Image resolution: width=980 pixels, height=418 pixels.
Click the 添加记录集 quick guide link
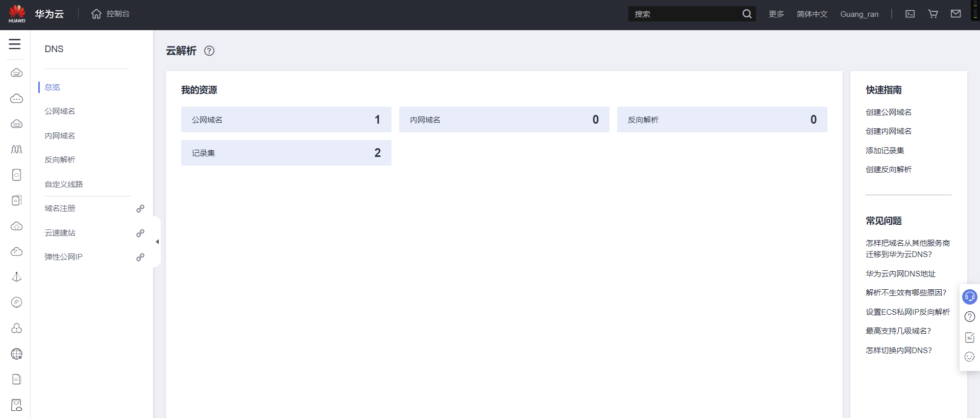click(885, 151)
